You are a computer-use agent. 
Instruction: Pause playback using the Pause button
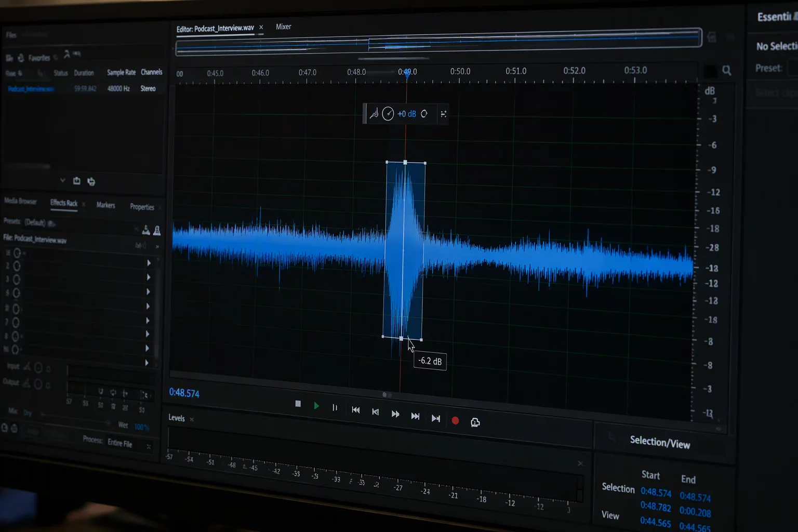pos(335,408)
